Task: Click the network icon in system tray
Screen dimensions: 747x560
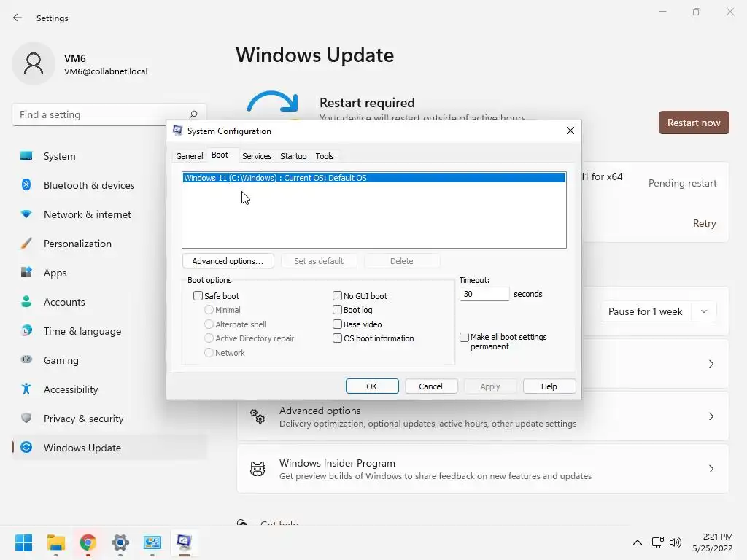Action: point(658,542)
